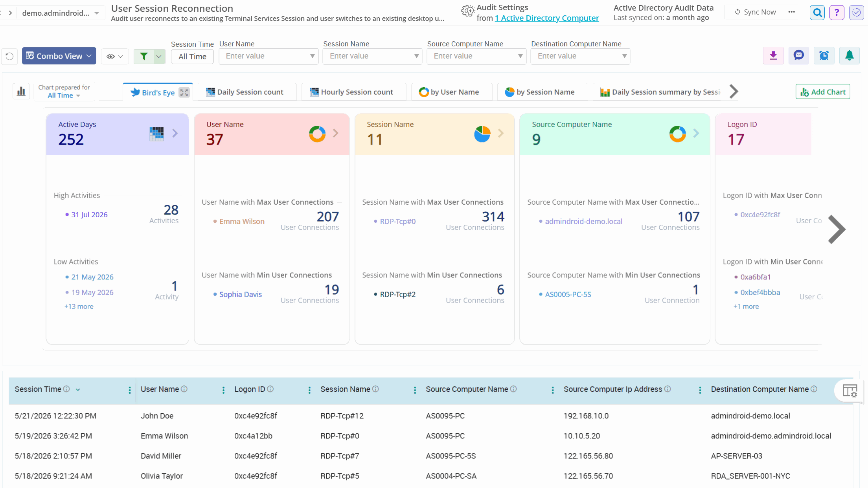868x488 pixels.
Task: Click the John Doe table cell
Action: [x=157, y=416]
